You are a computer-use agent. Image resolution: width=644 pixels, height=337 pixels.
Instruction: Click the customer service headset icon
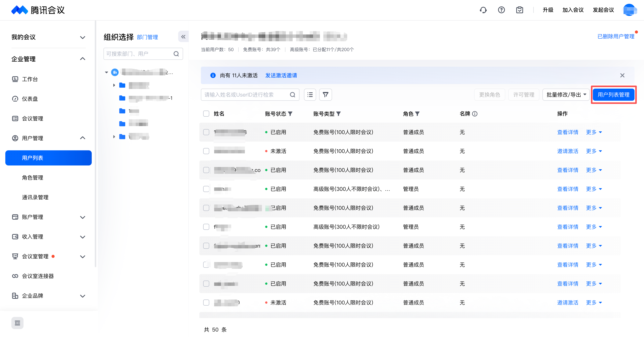coord(483,10)
